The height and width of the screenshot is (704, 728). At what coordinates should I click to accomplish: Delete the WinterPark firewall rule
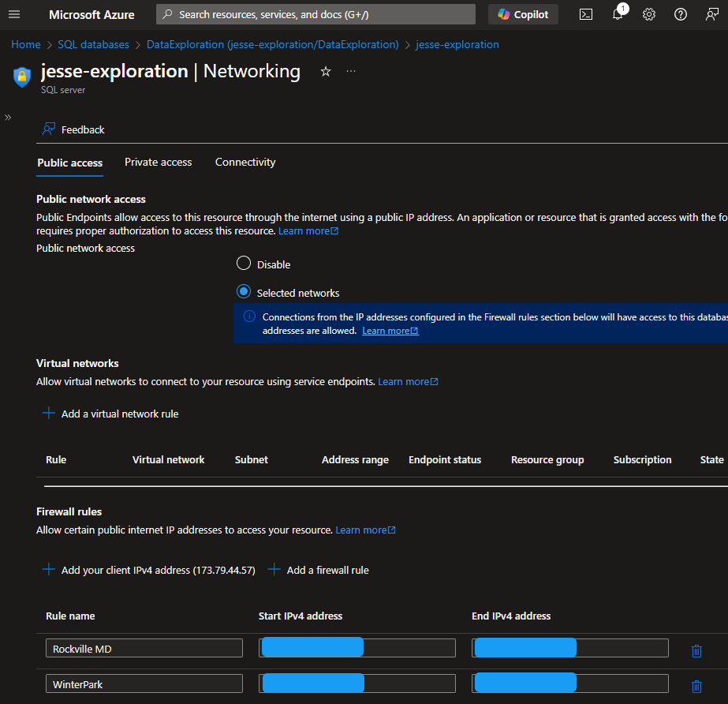[696, 686]
